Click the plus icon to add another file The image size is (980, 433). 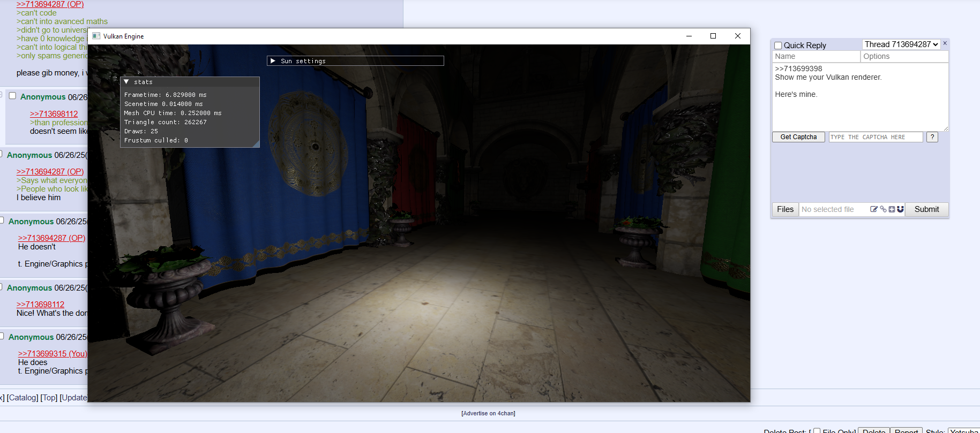(x=892, y=209)
